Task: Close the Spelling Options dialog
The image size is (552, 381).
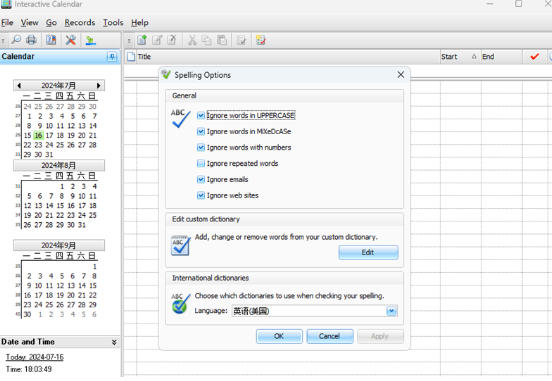Action: 401,75
